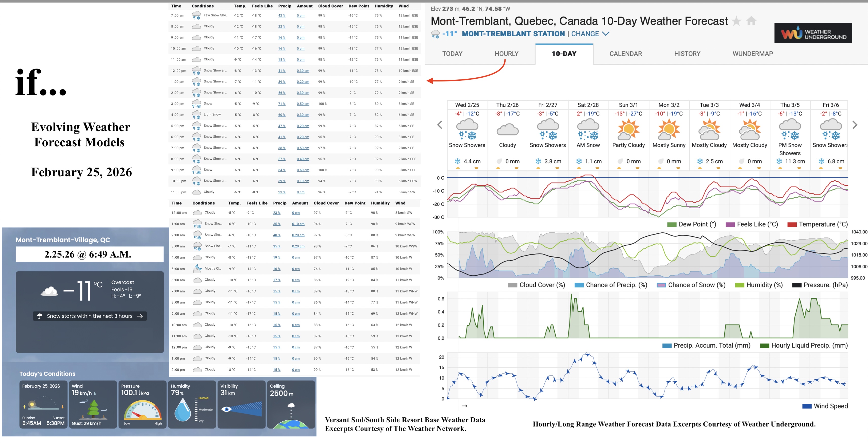Click the snow alert arrow button for details
Image resolution: width=868 pixels, height=444 pixels.
click(140, 316)
